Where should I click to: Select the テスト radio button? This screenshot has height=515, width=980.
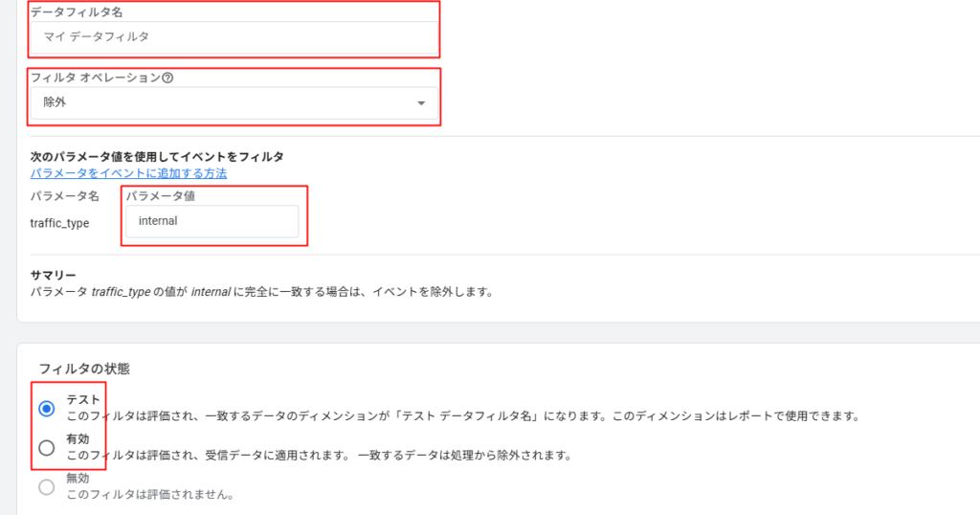tap(47, 409)
